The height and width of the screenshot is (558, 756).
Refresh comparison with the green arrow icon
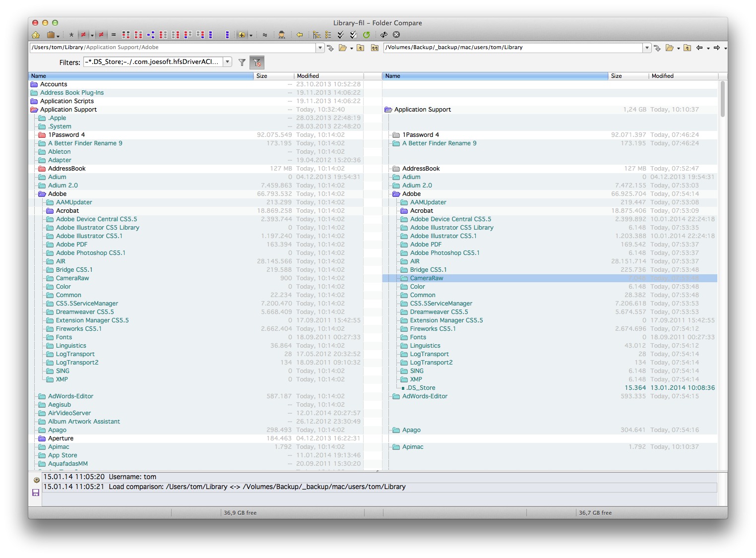[366, 35]
